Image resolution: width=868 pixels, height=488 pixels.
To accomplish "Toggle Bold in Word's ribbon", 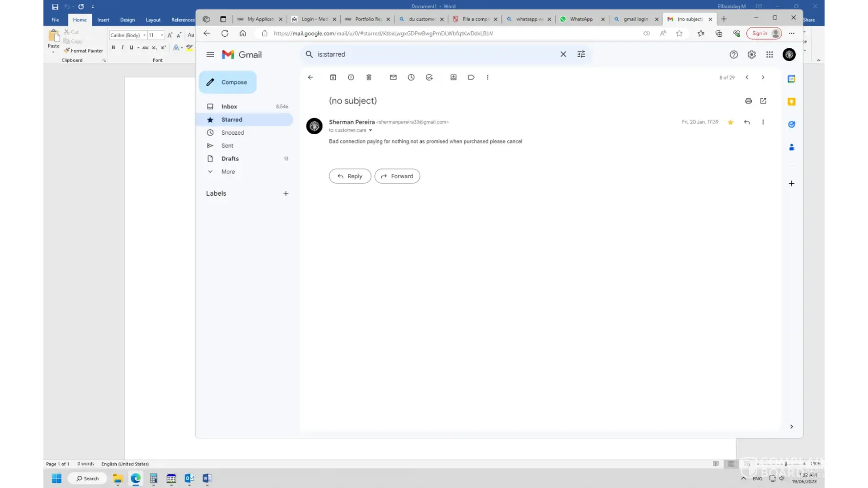I will (113, 48).
